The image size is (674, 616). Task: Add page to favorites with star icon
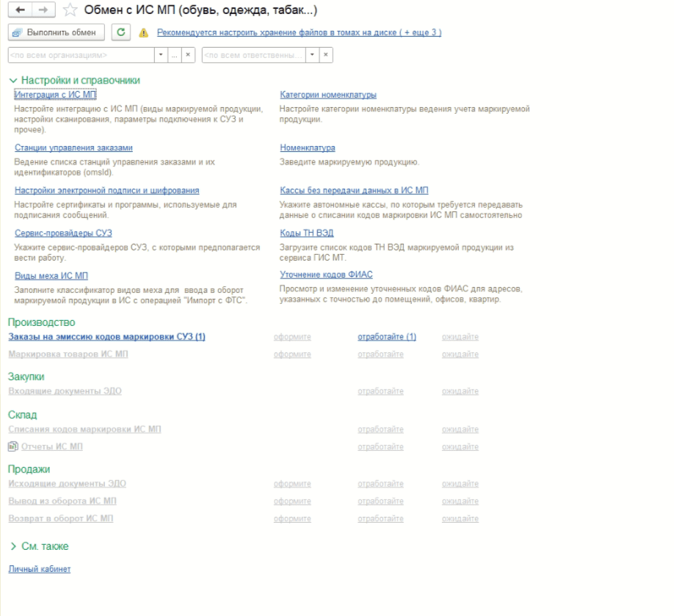70,10
